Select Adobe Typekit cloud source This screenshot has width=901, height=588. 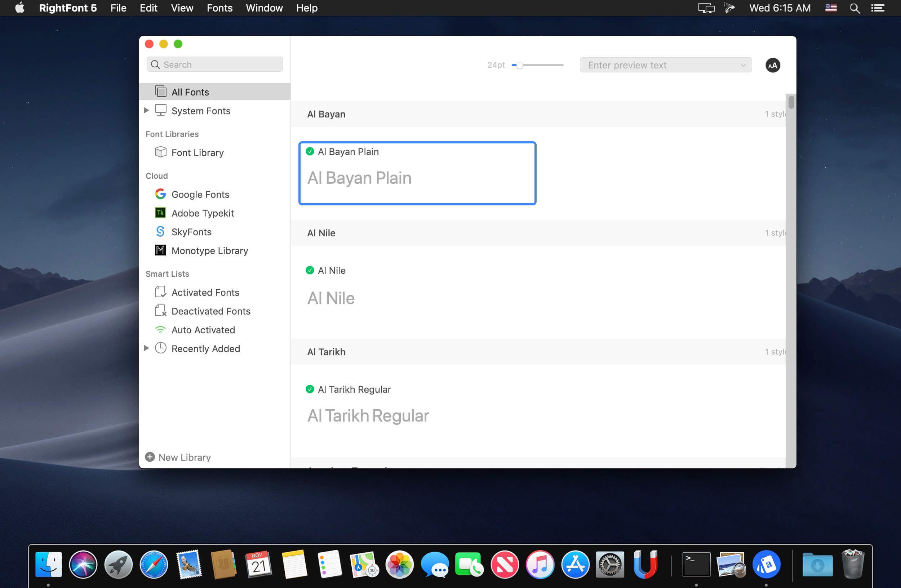[x=203, y=213]
